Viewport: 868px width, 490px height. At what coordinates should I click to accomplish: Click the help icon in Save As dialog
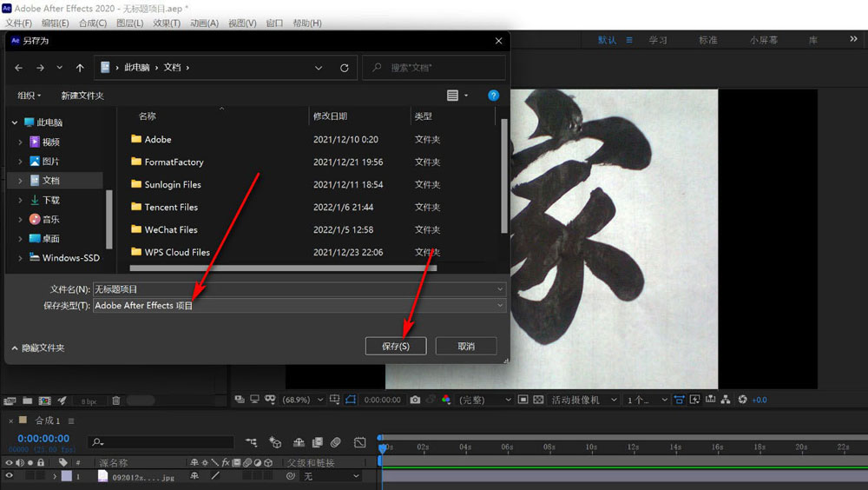coord(493,96)
